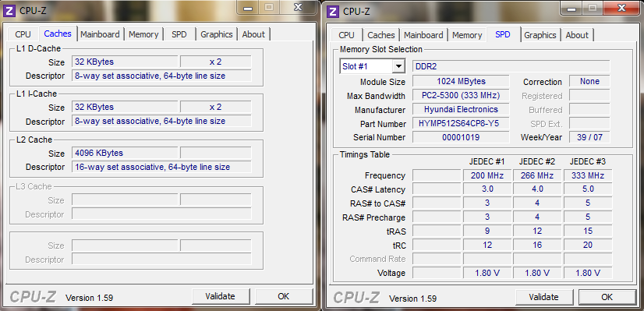The height and width of the screenshot is (311, 644).
Task: Click CAS# Latency value 5.0
Action: [588, 189]
